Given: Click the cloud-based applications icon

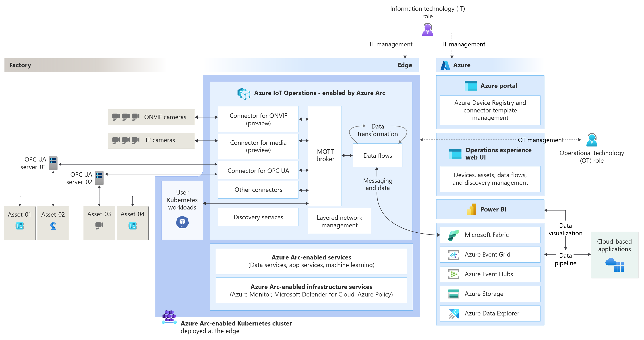Looking at the screenshot, I should (615, 265).
